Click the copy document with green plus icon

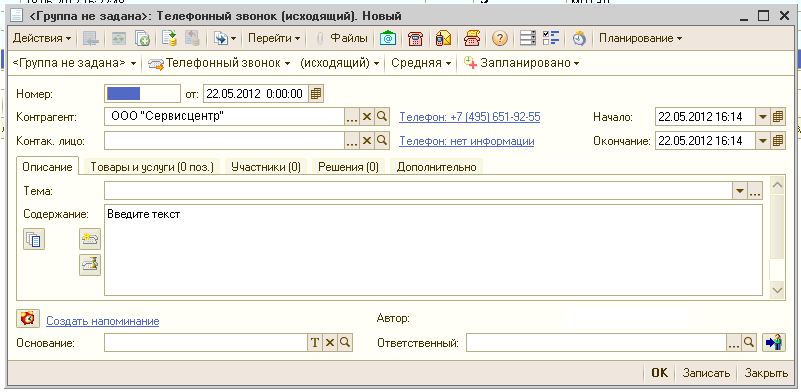click(142, 38)
